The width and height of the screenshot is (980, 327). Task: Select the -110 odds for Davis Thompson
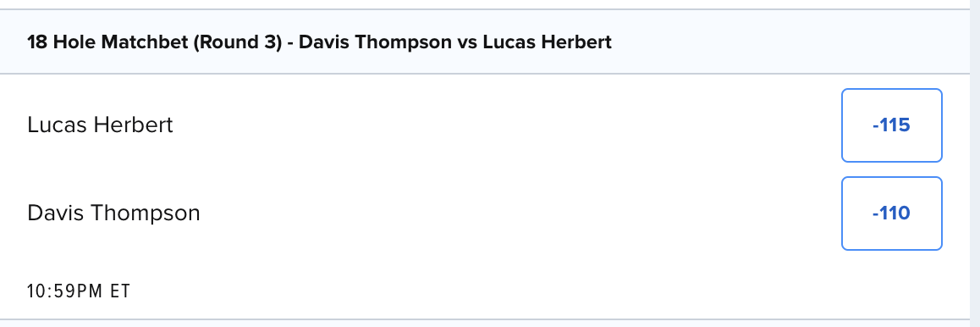click(891, 213)
